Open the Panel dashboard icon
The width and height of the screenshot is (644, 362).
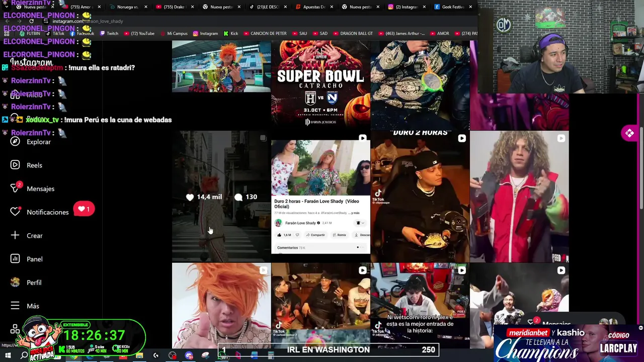click(x=15, y=259)
